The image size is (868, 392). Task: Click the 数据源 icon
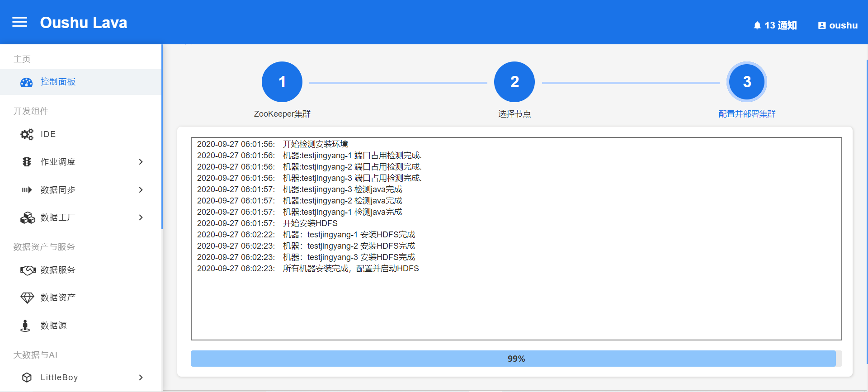coord(25,326)
